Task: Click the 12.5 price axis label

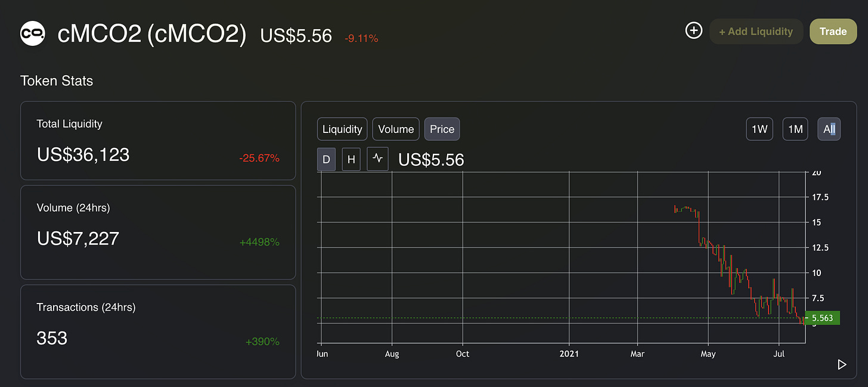Action: point(820,247)
